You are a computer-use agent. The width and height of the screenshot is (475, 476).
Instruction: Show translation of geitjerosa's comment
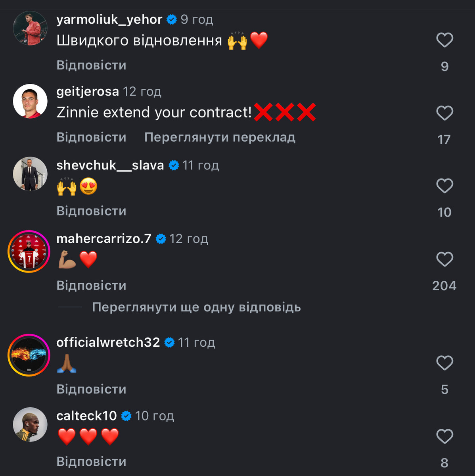coord(220,137)
